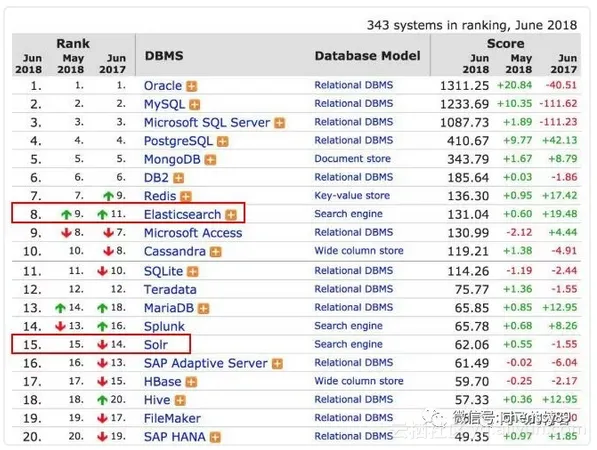Click the +20.84 change value for Oracle
This screenshot has width=597, height=450.
[x=514, y=85]
